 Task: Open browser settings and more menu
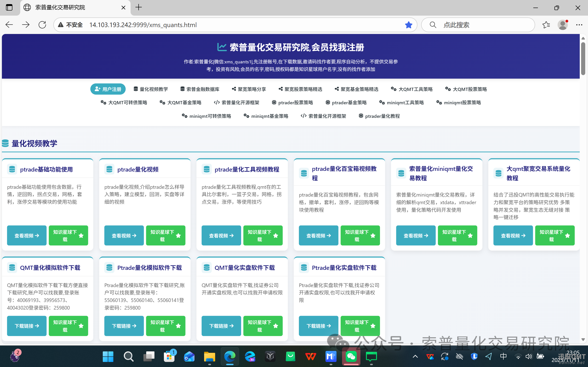[x=579, y=25]
